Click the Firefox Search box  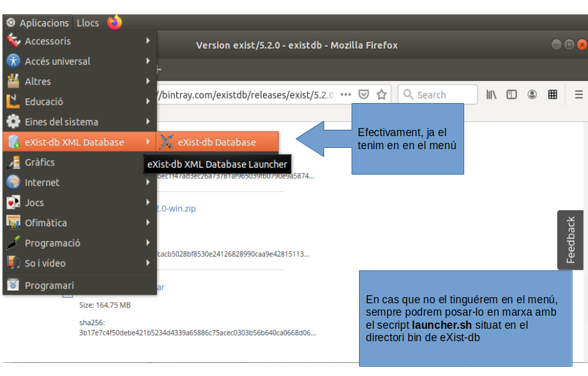click(x=437, y=94)
